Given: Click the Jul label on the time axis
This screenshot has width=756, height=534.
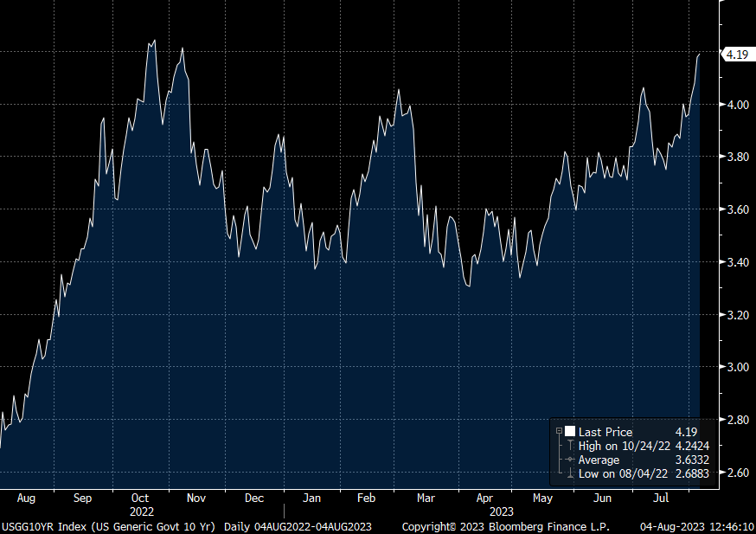Looking at the screenshot, I should pos(661,499).
